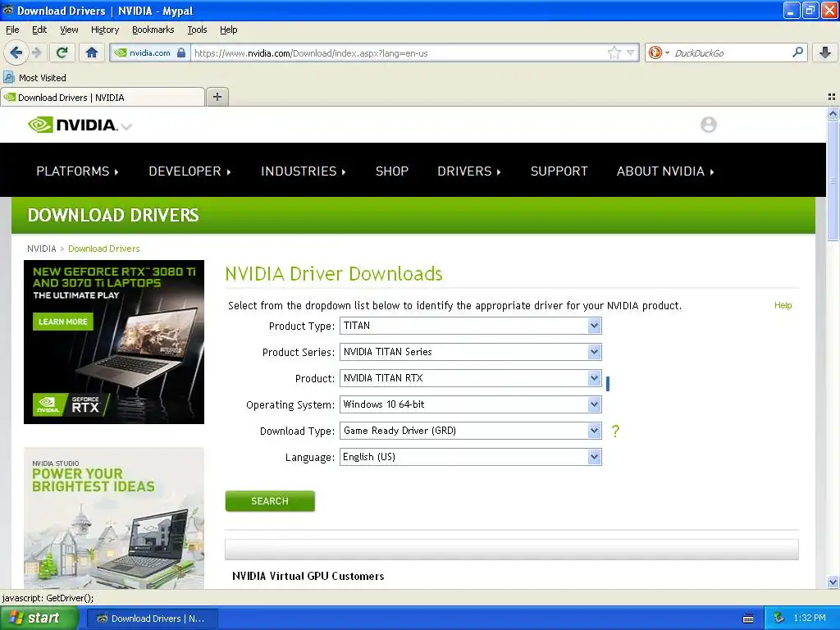Click the list all tabs icon

point(832,97)
